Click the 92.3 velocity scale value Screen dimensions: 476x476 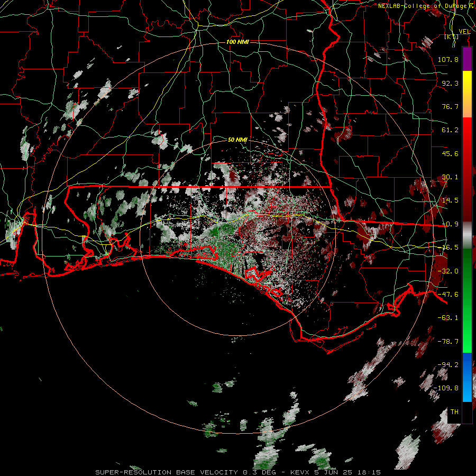[450, 83]
